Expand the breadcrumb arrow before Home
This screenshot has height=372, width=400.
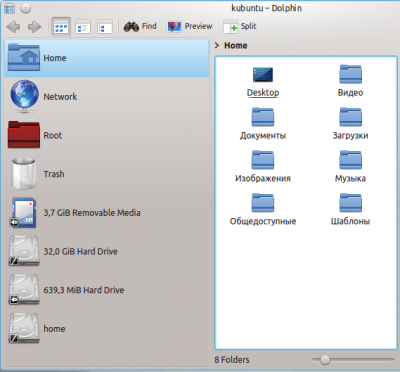(217, 45)
